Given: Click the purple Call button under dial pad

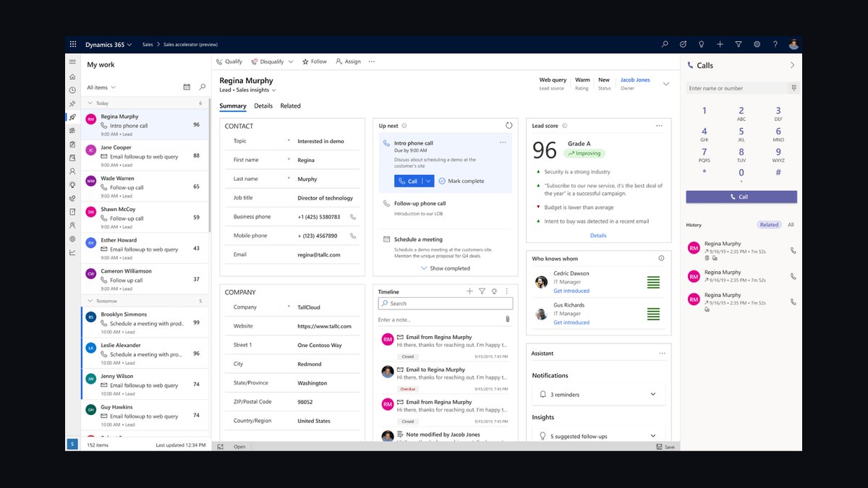Looking at the screenshot, I should 741,197.
